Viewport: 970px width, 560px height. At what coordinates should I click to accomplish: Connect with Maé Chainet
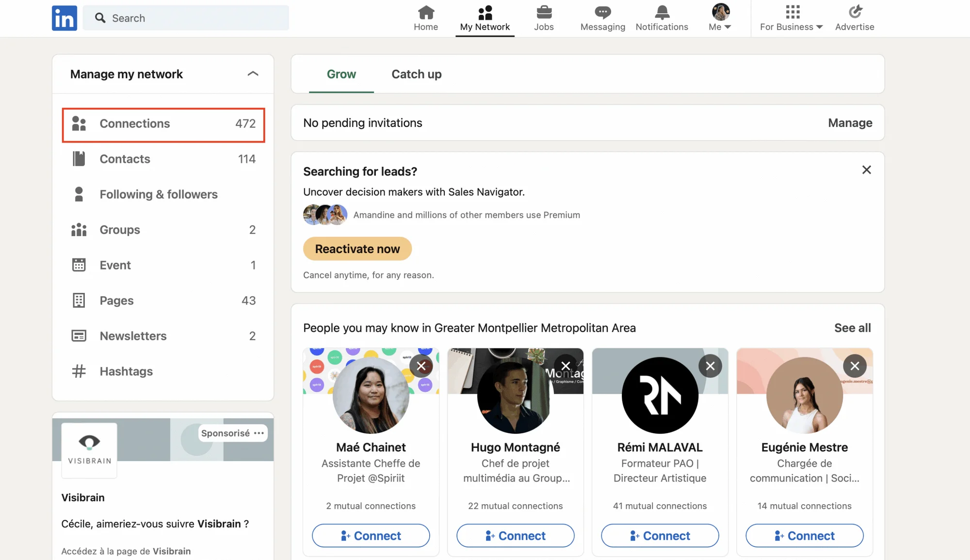click(x=371, y=536)
